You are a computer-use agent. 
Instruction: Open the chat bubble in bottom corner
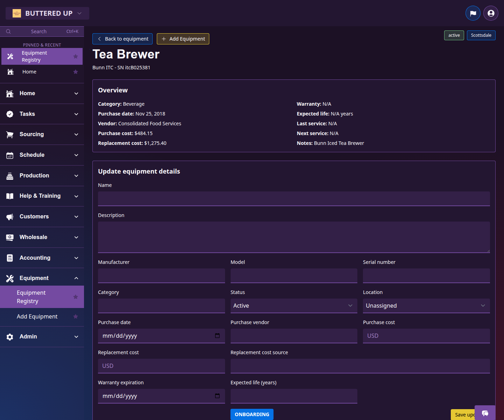(485, 414)
